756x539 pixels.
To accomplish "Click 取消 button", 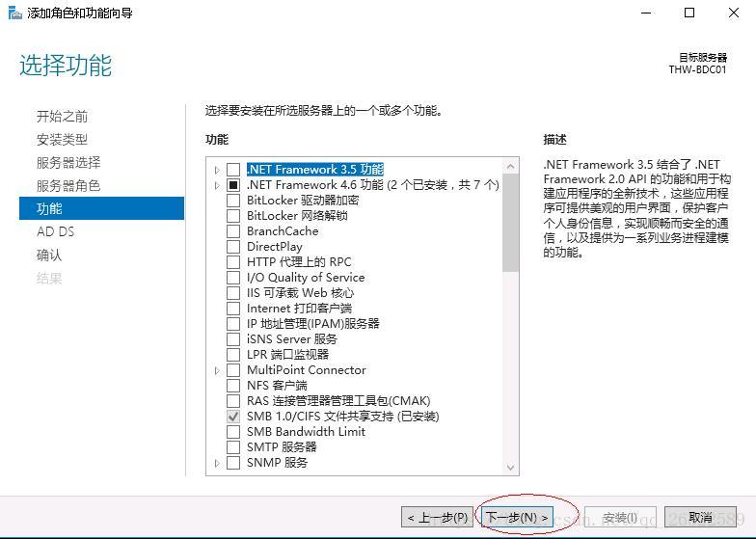I will tap(700, 517).
